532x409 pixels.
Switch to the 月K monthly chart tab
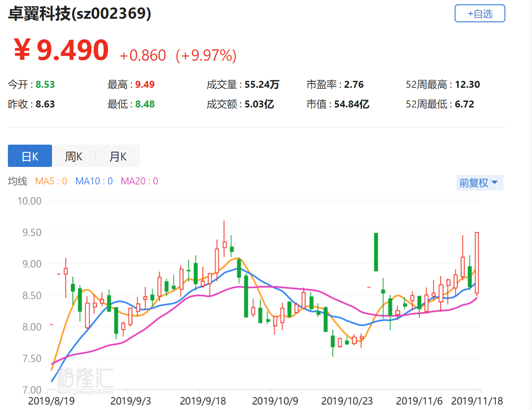tap(118, 156)
